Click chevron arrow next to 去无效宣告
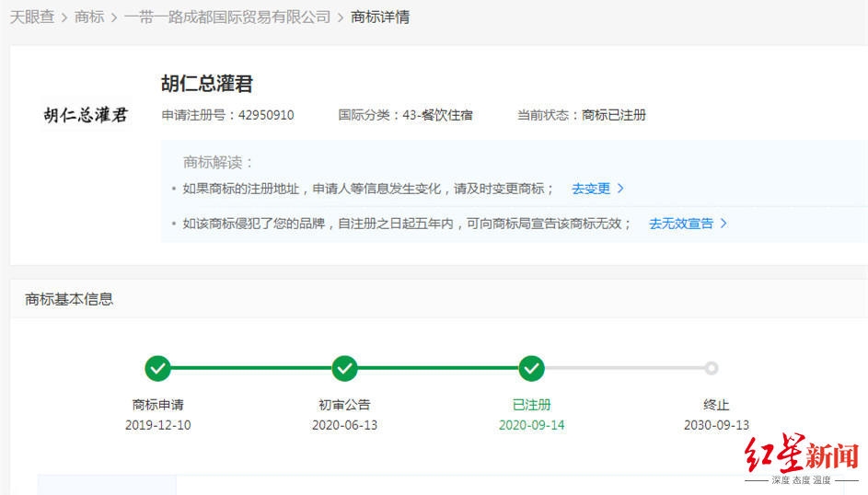Screen dimensions: 868x495 (x=723, y=224)
